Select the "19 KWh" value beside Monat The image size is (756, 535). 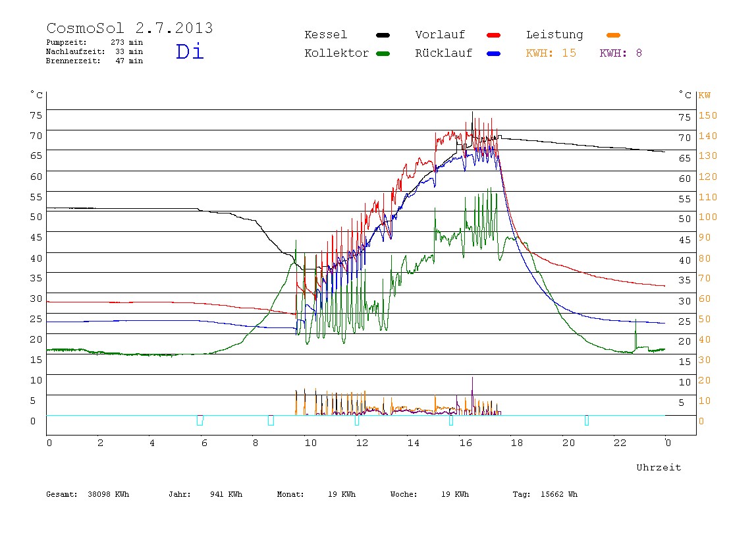pos(342,494)
